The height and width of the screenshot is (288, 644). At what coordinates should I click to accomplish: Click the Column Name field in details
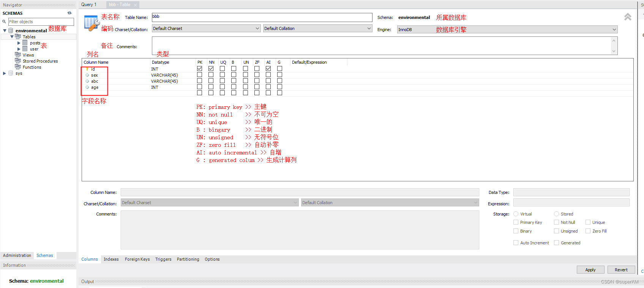(x=300, y=192)
